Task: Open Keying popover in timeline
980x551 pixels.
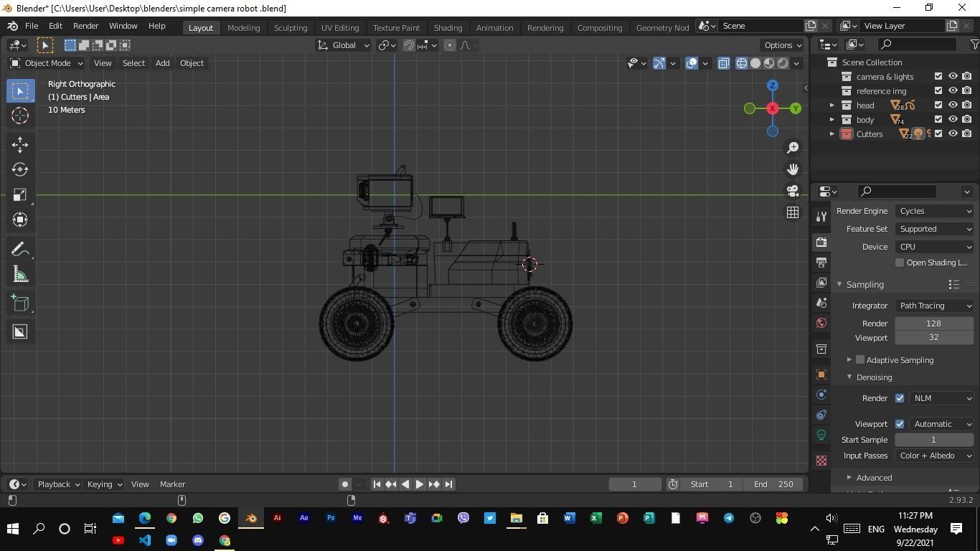Action: point(104,484)
